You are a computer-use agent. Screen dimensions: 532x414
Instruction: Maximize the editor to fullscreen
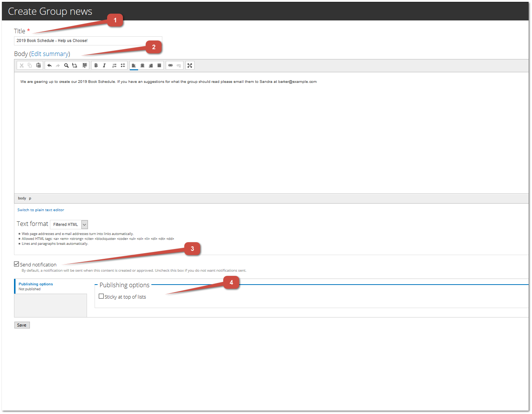click(x=190, y=65)
